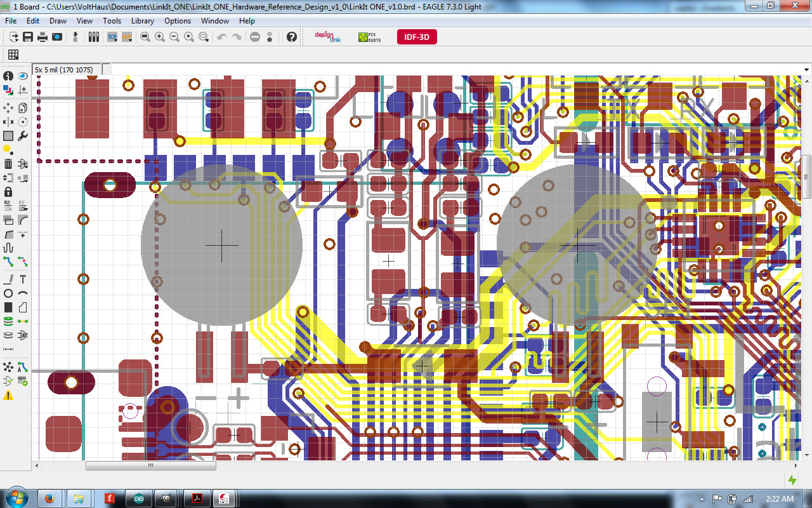The image size is (812, 508).
Task: Open the zoom select dropdown
Action: [204, 37]
